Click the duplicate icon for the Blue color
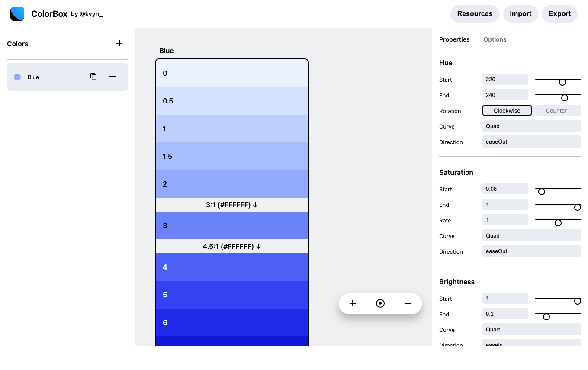The height and width of the screenshot is (370, 588). 93,77
